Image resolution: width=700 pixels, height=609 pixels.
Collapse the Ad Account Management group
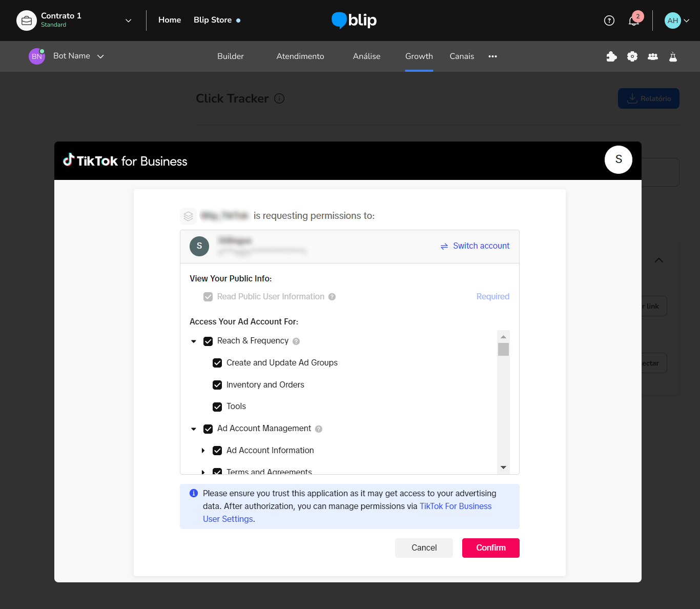(194, 429)
